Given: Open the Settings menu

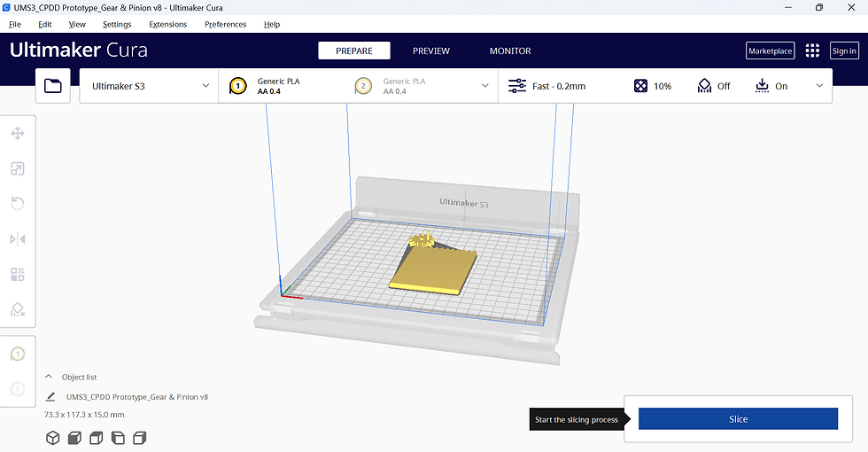Looking at the screenshot, I should point(117,25).
